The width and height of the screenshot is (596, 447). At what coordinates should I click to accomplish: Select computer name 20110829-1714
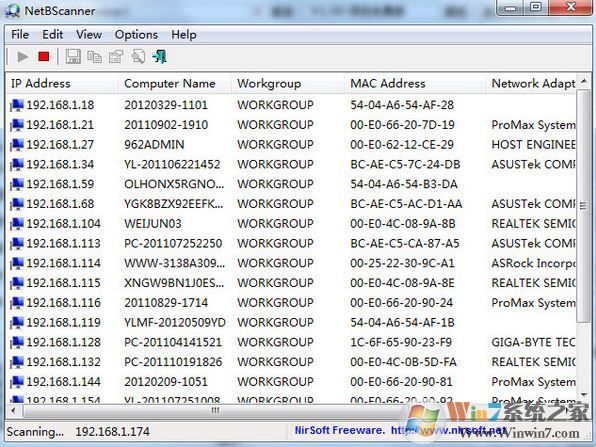(166, 303)
